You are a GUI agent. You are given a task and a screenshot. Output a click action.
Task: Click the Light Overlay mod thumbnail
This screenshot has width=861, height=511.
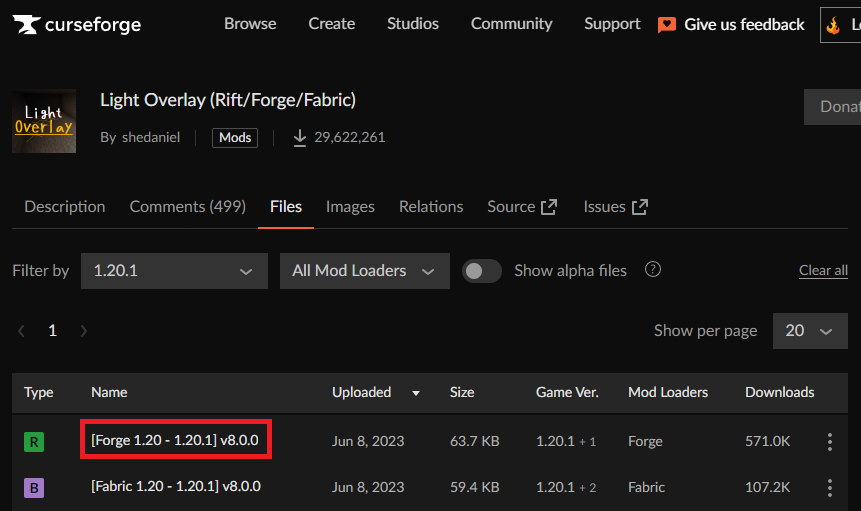pos(44,121)
